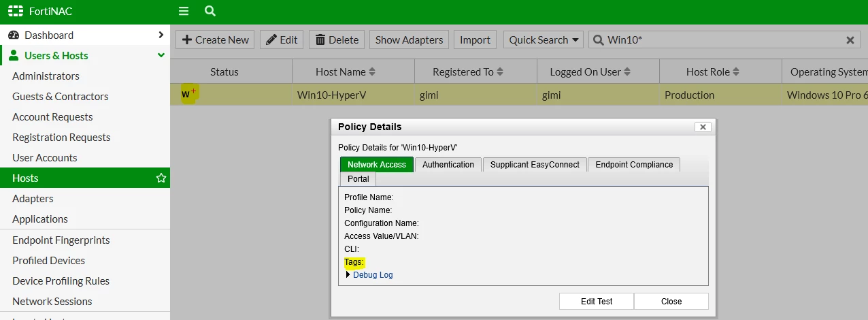Expand the Dashboard menu chevron
The width and height of the screenshot is (868, 320).
pos(161,35)
